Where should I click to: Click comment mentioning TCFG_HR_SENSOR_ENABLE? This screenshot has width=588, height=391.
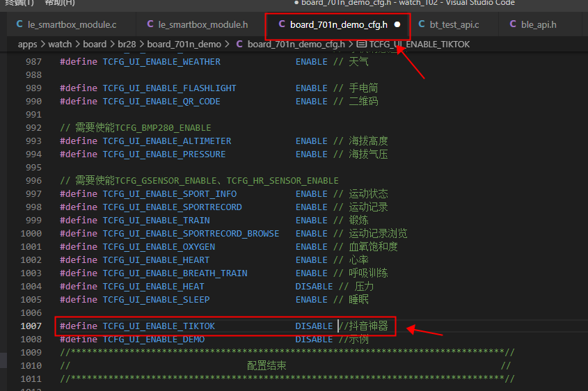(199, 181)
